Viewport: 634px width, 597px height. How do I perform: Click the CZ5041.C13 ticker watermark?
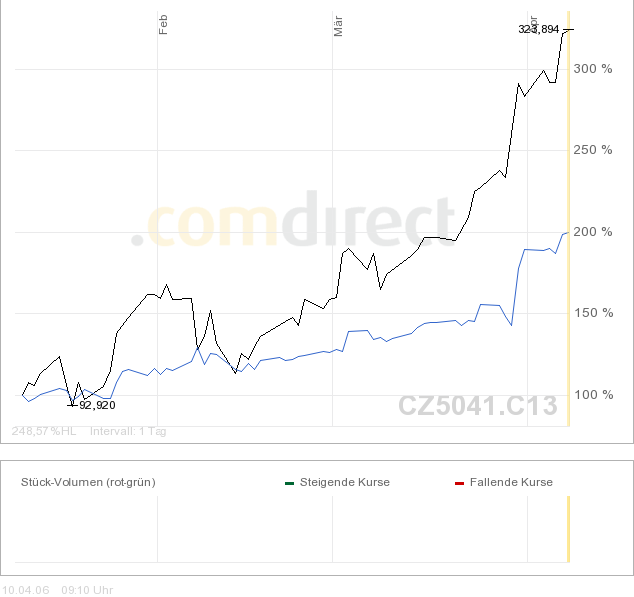point(477,406)
